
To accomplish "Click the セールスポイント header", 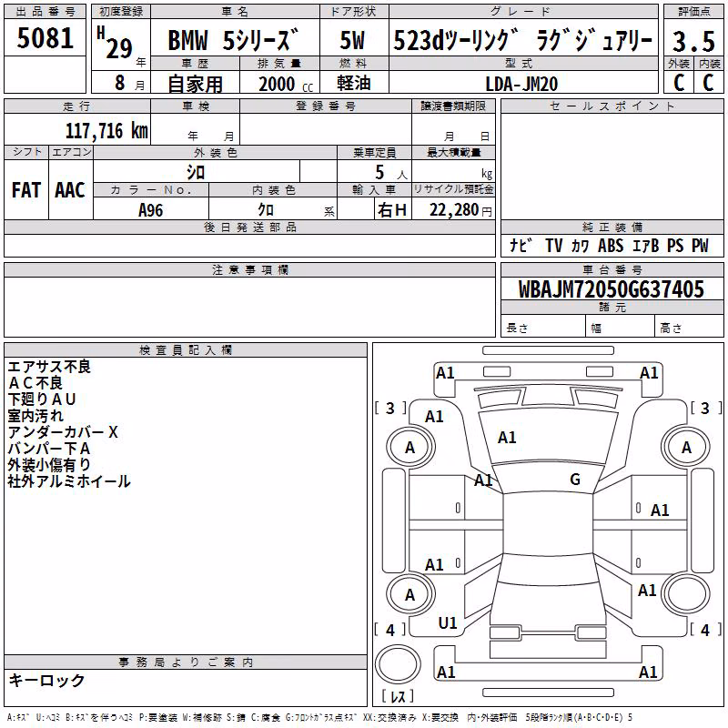I will point(612,106).
